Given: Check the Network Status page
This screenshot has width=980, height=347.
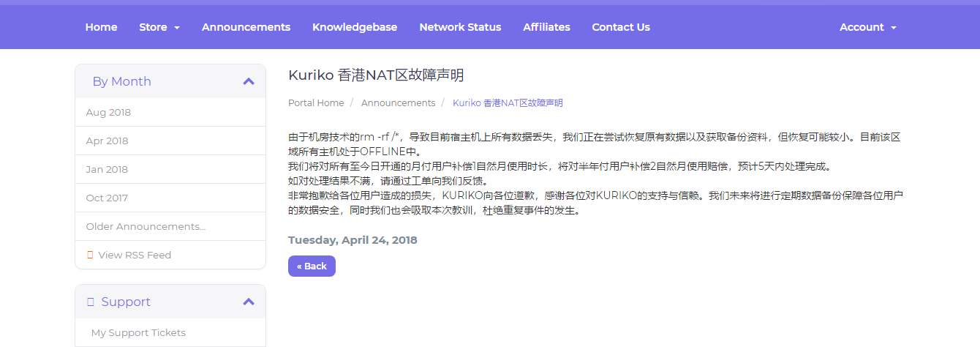Looking at the screenshot, I should (x=460, y=27).
